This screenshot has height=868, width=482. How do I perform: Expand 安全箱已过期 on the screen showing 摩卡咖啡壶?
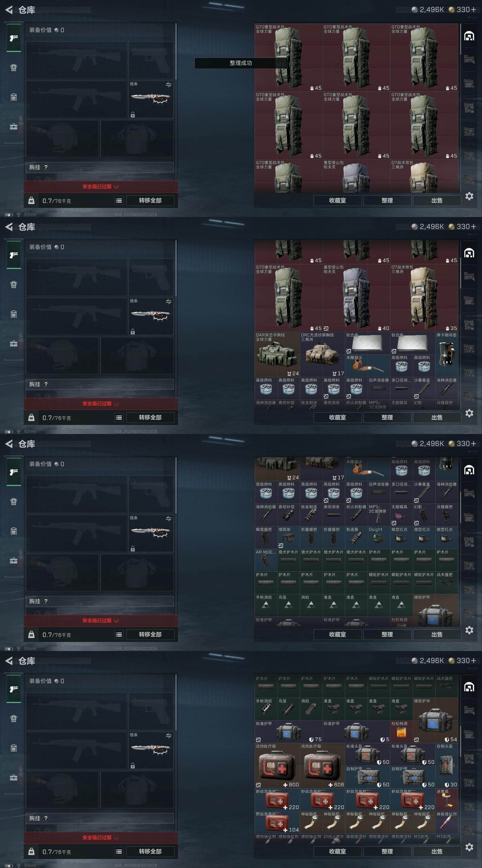point(100,404)
